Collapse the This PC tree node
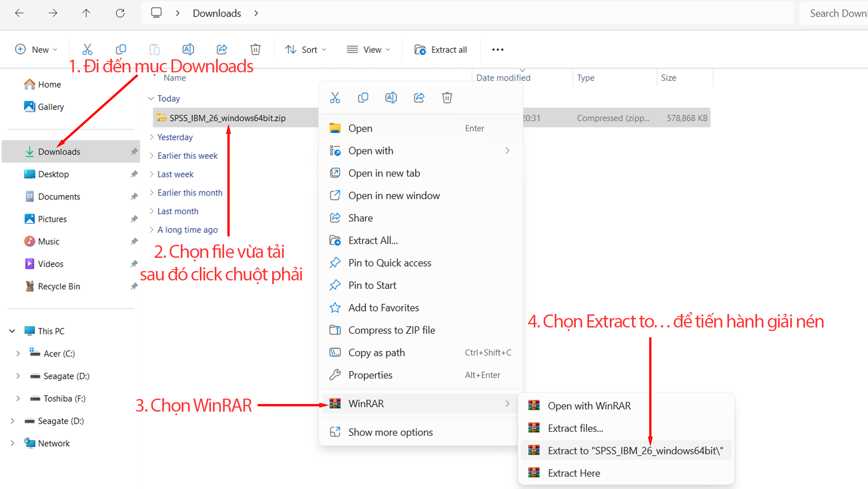The image size is (868, 489). point(12,331)
